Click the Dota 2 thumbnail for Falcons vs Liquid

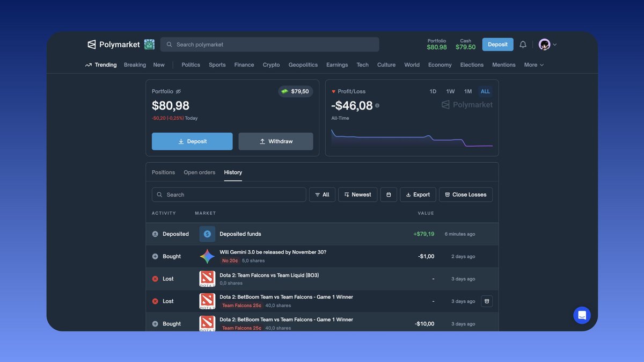pyautogui.click(x=207, y=279)
